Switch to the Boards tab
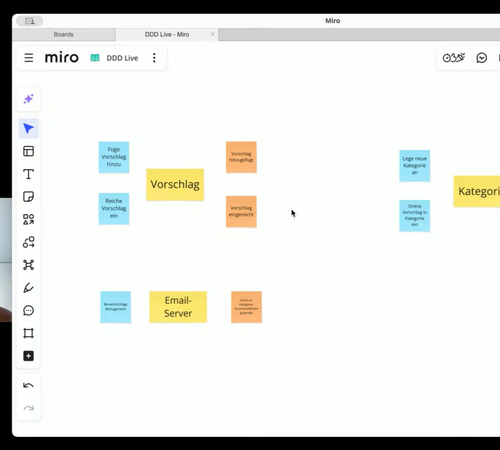The height and width of the screenshot is (450, 500). click(x=64, y=35)
